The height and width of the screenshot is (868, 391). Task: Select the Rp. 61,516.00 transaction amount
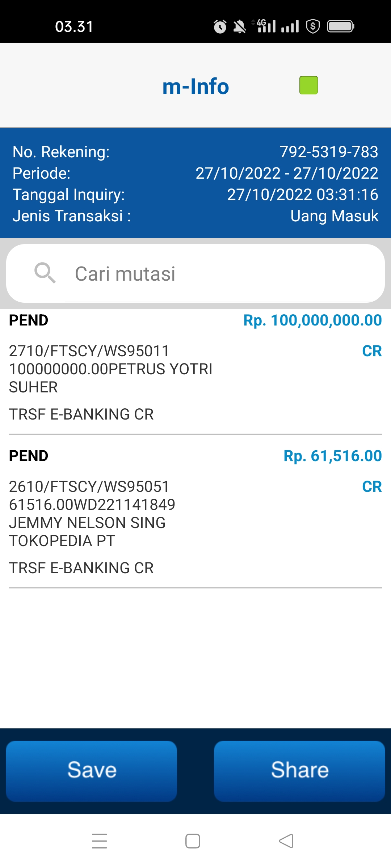[332, 456]
